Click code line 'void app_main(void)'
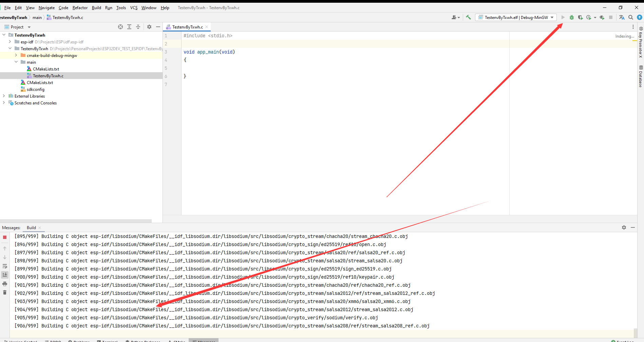 coord(209,52)
